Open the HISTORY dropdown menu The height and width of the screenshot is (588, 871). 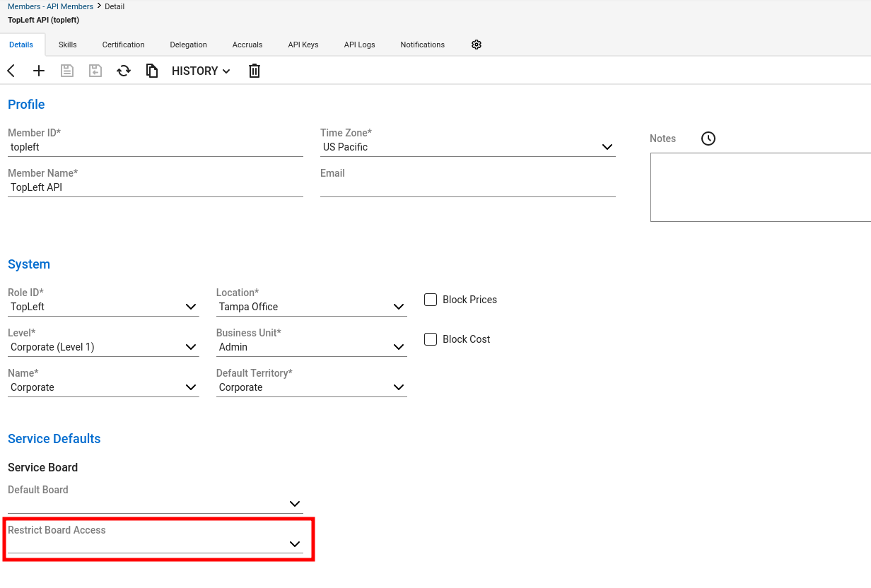[201, 71]
